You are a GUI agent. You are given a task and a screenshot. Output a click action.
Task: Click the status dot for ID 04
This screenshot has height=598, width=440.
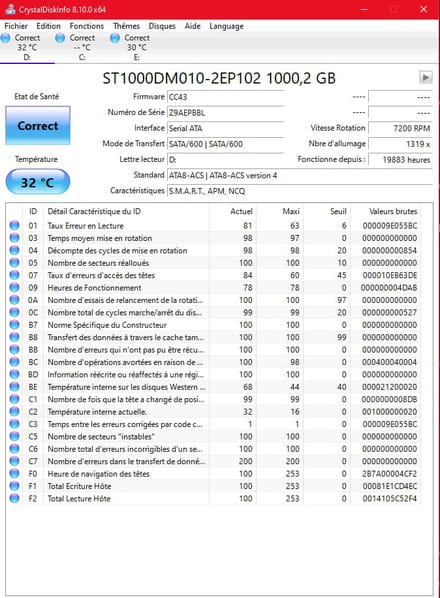pyautogui.click(x=14, y=250)
